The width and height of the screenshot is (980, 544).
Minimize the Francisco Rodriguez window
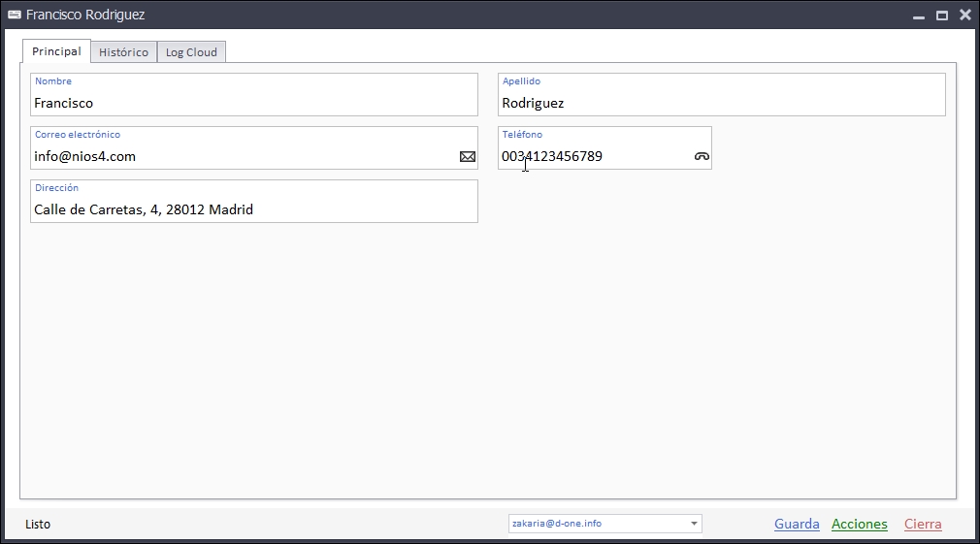918,16
